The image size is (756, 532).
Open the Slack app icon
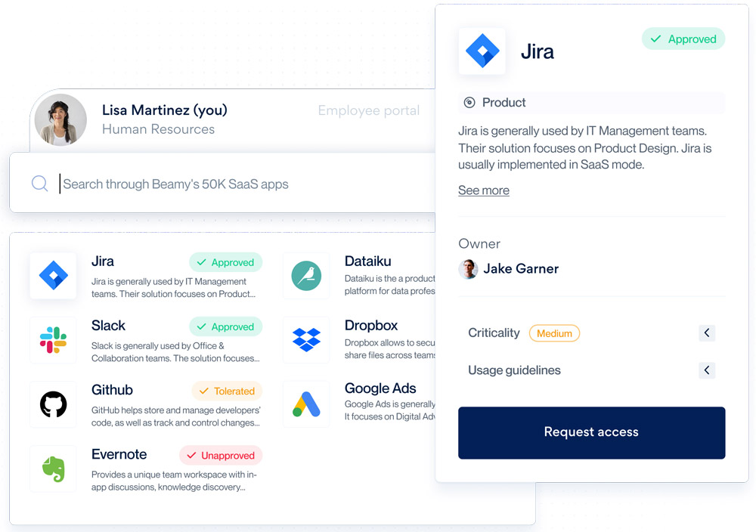coord(53,340)
